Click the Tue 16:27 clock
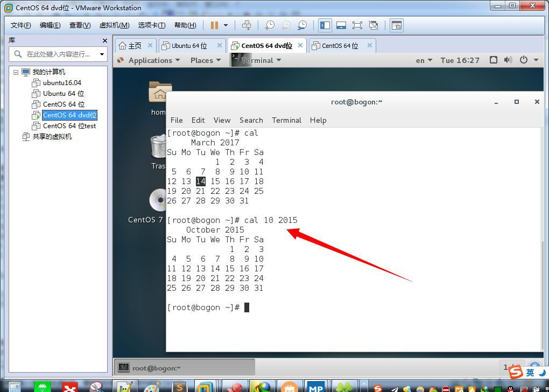 [x=460, y=60]
